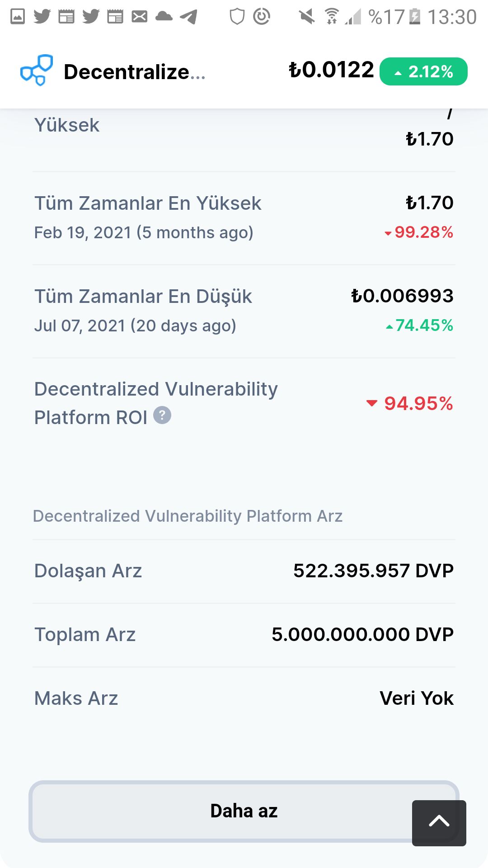
Task: Tap the battery status icon
Action: tap(414, 17)
